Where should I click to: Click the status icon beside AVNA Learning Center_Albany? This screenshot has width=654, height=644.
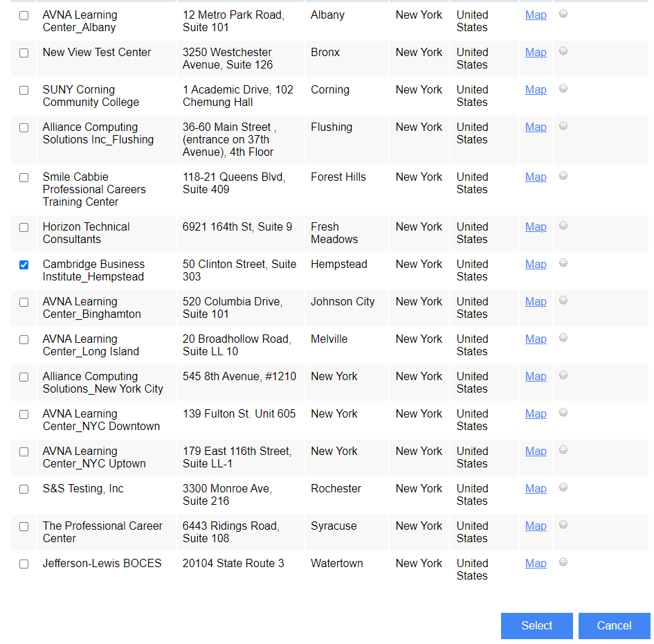coord(563,12)
